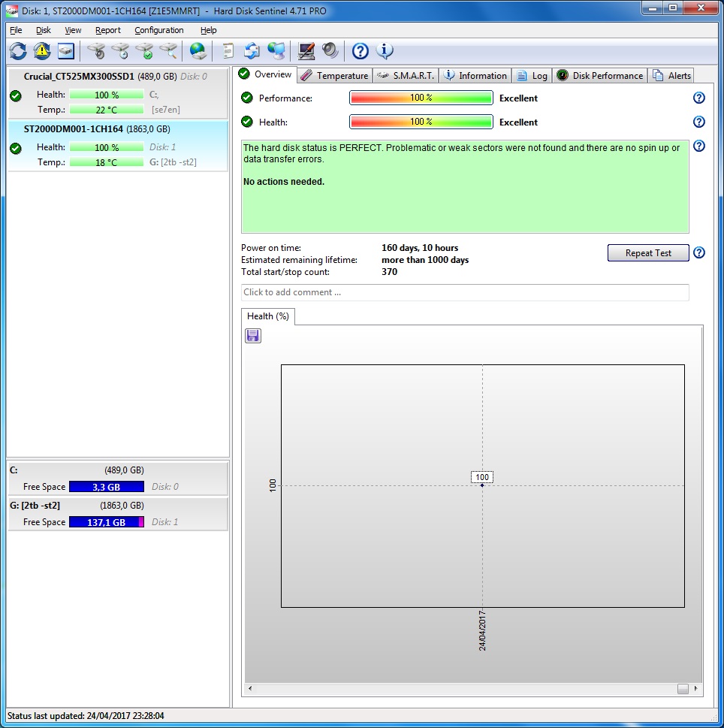Open the text report document icon
Image resolution: width=724 pixels, height=728 pixels.
[x=228, y=51]
